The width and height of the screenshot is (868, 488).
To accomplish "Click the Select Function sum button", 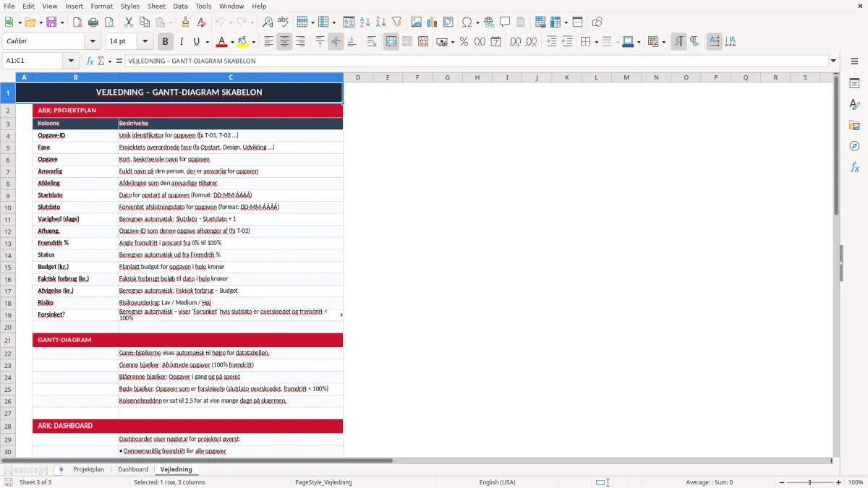I will click(x=101, y=61).
